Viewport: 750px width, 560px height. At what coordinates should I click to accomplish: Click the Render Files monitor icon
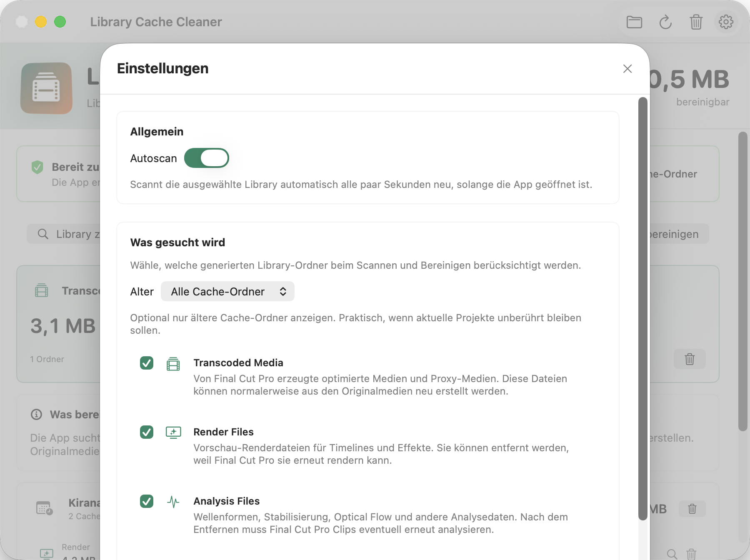coord(173,432)
